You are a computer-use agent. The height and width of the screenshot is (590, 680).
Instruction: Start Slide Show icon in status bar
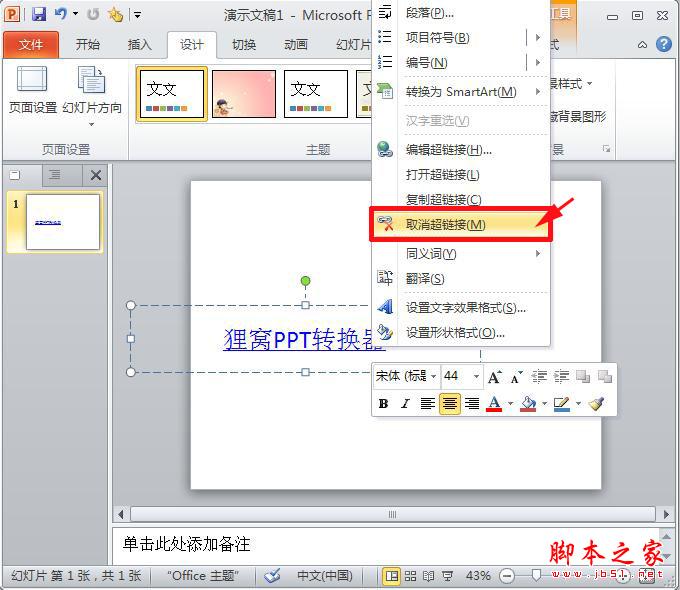click(447, 576)
